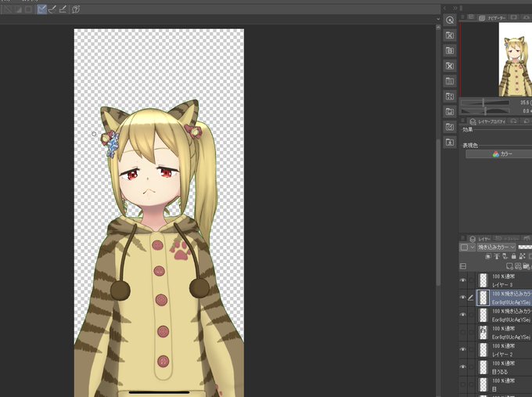Toggle lock transparent pixels icon
Screen dimensions: 532x397
[522, 256]
